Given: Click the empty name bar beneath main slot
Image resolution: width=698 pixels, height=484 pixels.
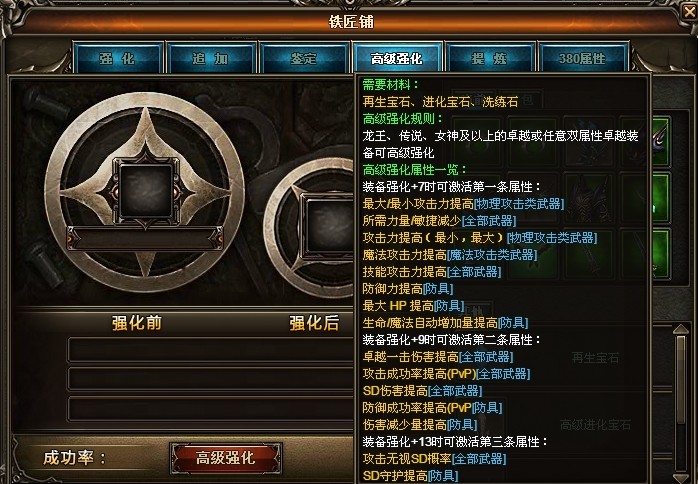Looking at the screenshot, I should (x=146, y=237).
